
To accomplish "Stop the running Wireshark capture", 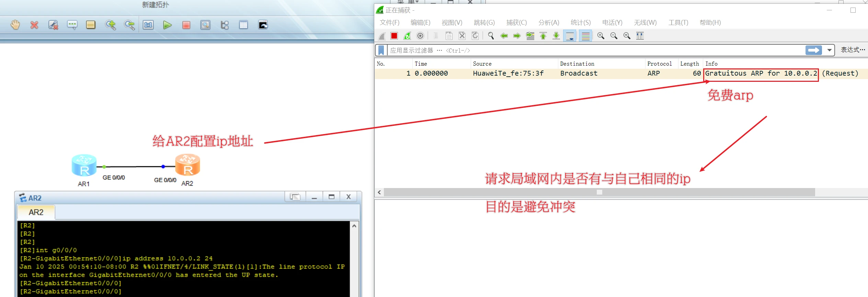I will pyautogui.click(x=394, y=36).
